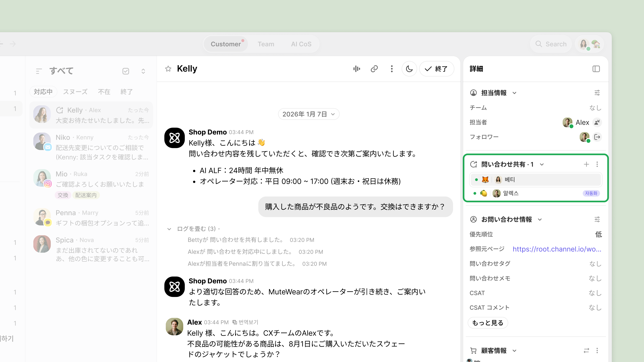Collapse the お問い合わせ情報 section
Viewport: 644px width, 362px height.
(x=540, y=220)
